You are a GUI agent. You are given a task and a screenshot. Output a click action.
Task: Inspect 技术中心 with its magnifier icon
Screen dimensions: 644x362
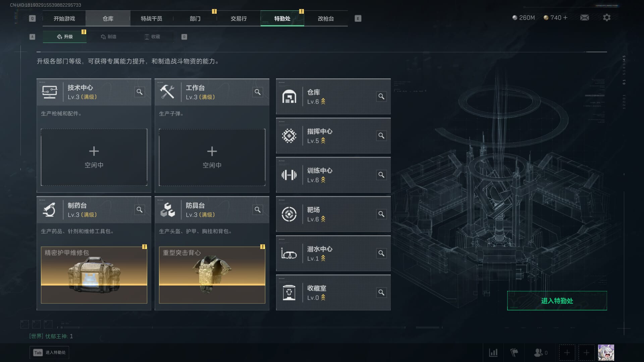pos(140,92)
